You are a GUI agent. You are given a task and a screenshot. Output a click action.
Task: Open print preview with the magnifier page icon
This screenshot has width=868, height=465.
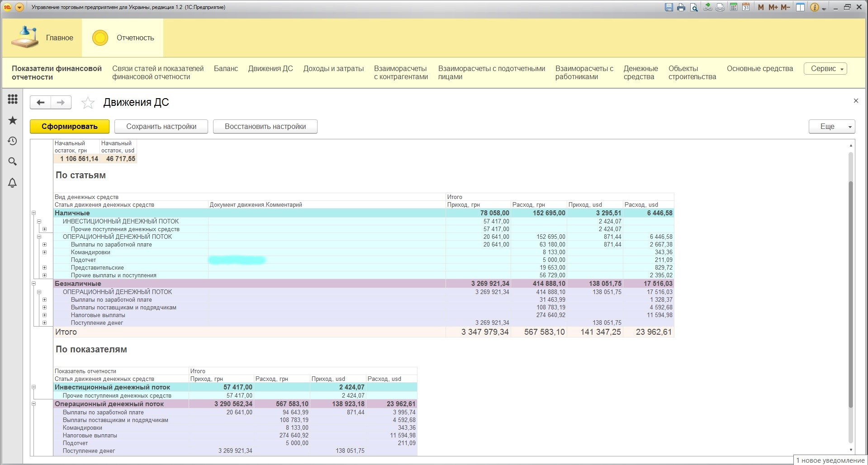coord(693,7)
